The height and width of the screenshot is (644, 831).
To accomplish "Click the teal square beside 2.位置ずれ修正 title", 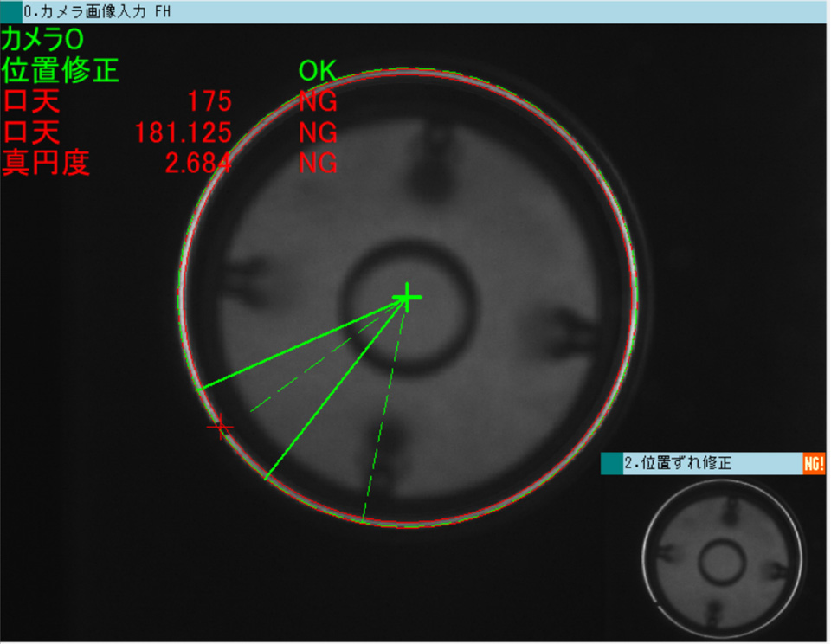I will (612, 464).
